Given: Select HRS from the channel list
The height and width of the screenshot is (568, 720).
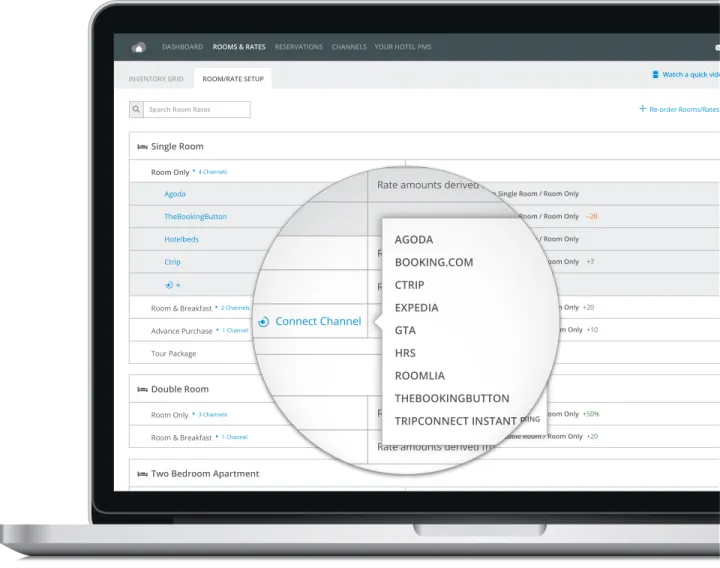Looking at the screenshot, I should point(405,353).
